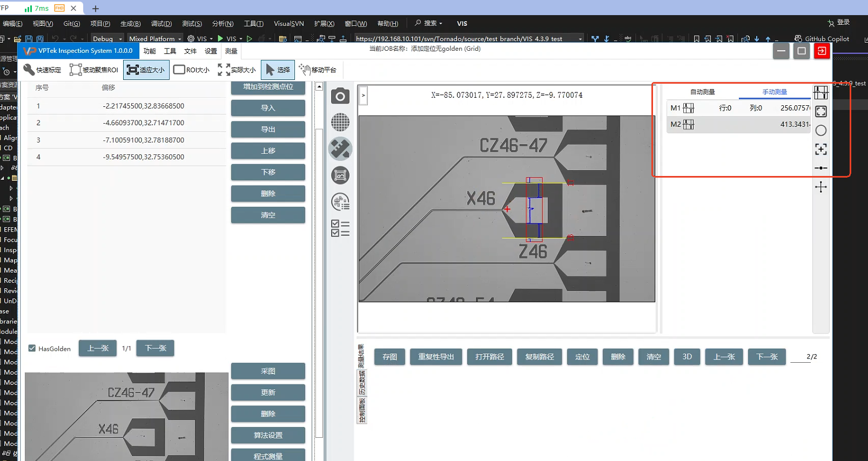Click the crosshair point tool icon
This screenshot has width=868, height=461.
820,187
